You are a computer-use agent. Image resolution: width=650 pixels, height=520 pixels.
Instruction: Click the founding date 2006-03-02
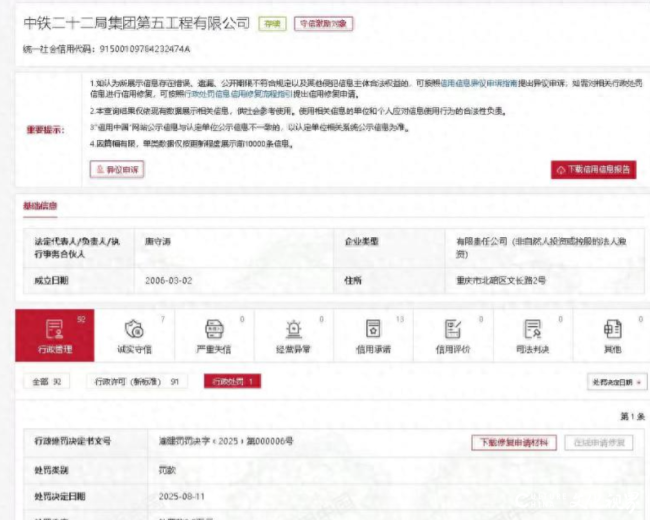[x=169, y=281]
